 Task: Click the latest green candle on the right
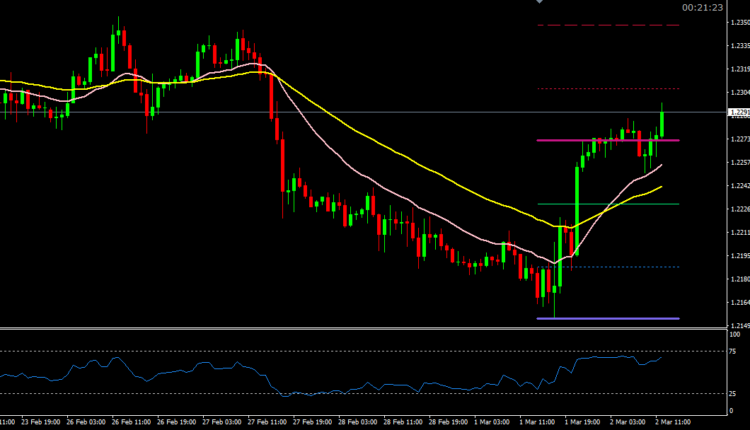[x=662, y=121]
